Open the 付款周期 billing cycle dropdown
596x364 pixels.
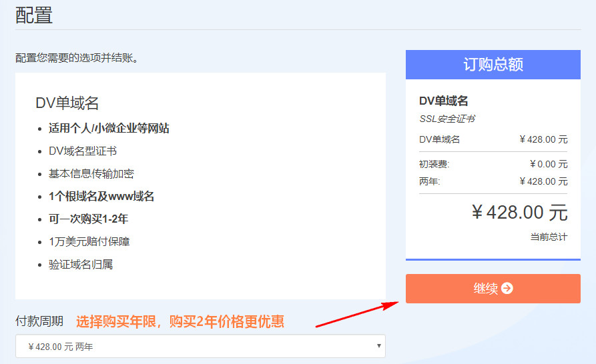[200, 346]
